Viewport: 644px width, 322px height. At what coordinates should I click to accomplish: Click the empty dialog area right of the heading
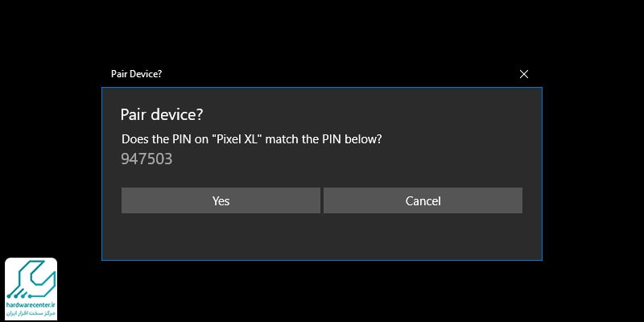pos(369,114)
